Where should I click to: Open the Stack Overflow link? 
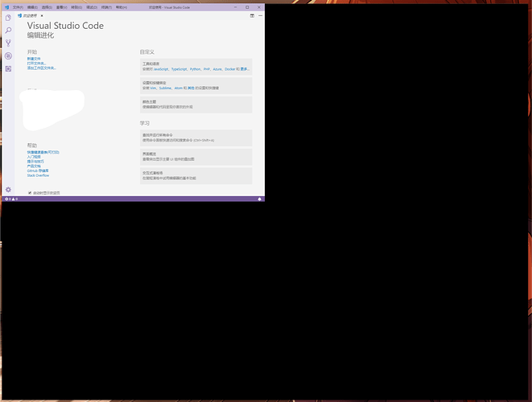[x=38, y=175]
